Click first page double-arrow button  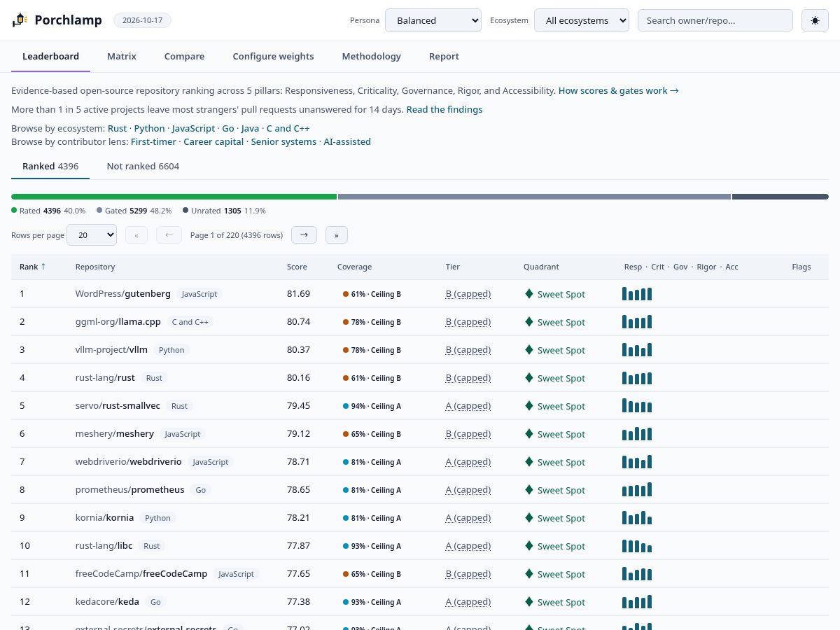click(136, 235)
